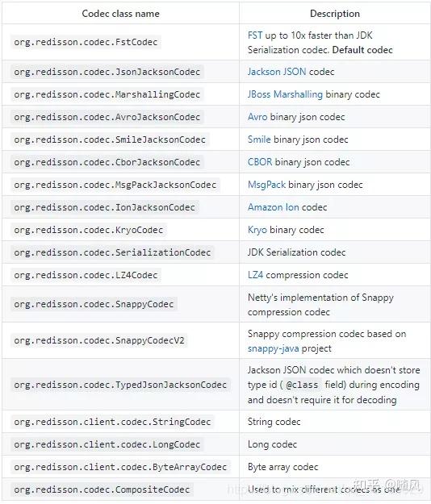Follow the Smile link

(x=259, y=140)
